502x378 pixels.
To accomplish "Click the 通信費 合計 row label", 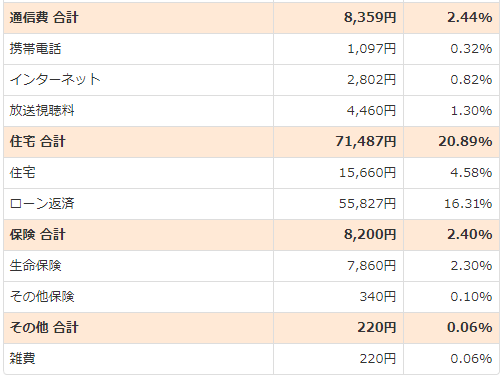I will pos(44,18).
